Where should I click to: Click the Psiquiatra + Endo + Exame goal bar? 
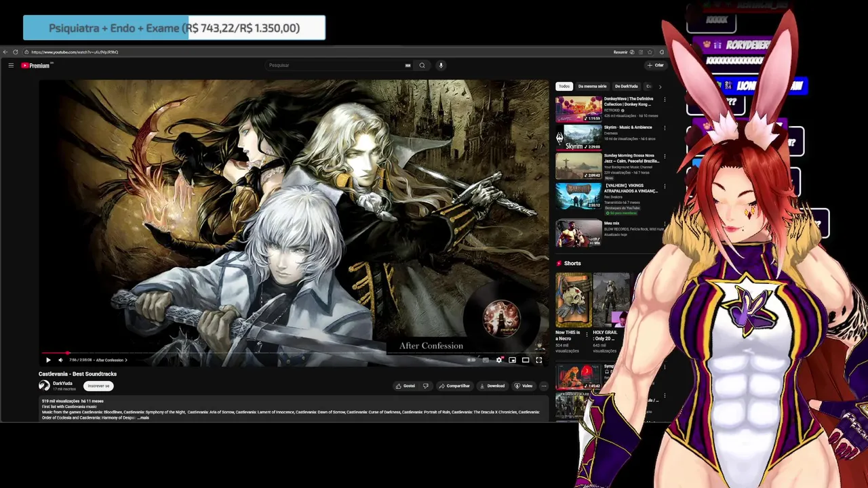click(x=174, y=28)
